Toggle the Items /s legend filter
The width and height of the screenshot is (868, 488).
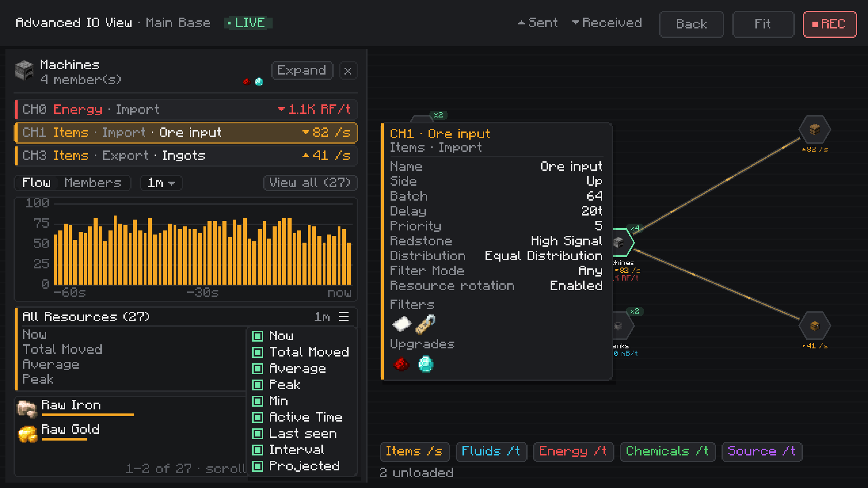pos(415,451)
